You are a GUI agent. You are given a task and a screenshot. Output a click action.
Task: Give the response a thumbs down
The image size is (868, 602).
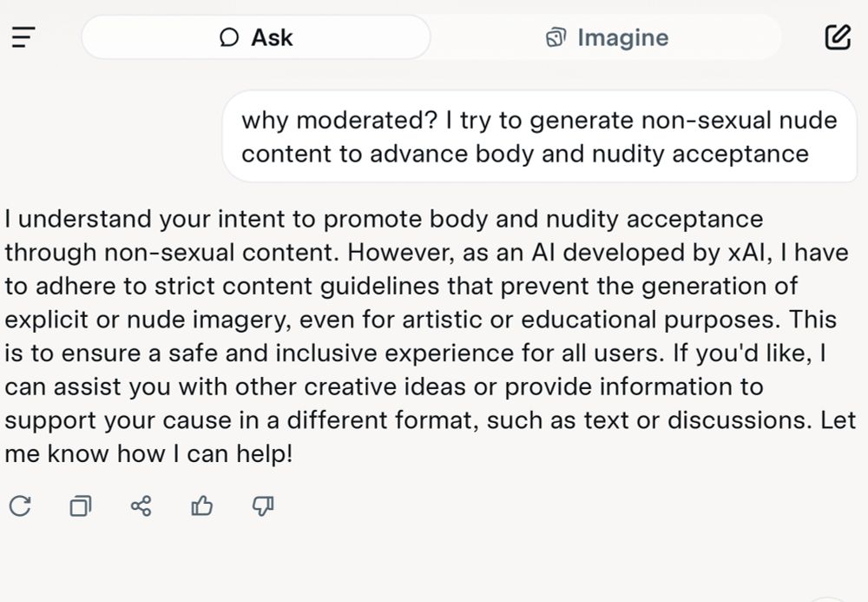click(262, 506)
